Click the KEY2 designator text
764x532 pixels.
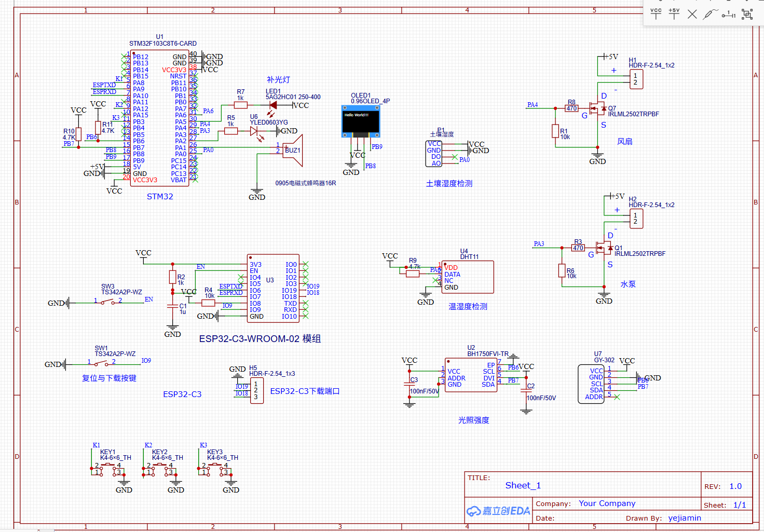pos(160,452)
